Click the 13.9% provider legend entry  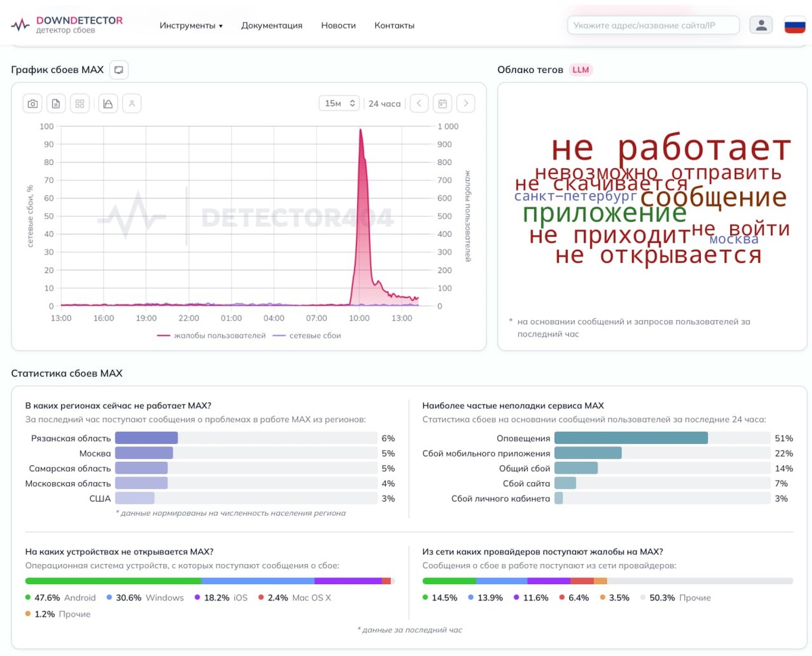coord(486,598)
